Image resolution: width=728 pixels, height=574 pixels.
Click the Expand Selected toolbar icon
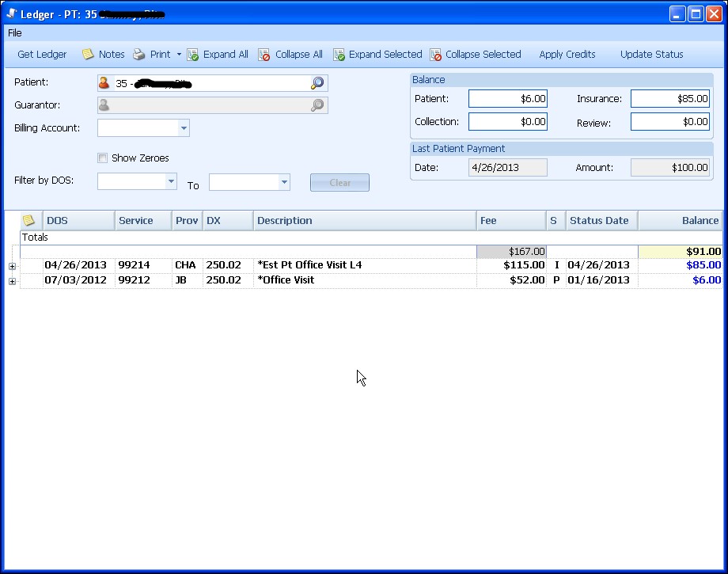(339, 54)
